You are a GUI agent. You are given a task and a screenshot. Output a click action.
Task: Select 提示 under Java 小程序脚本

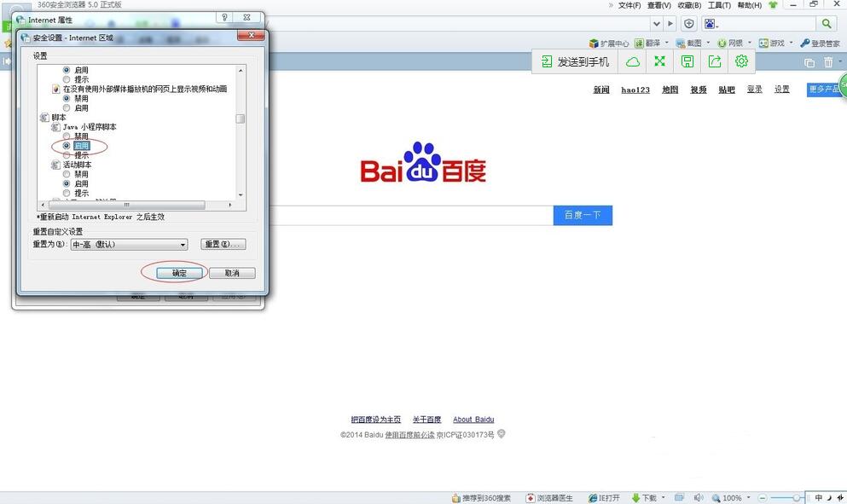67,155
